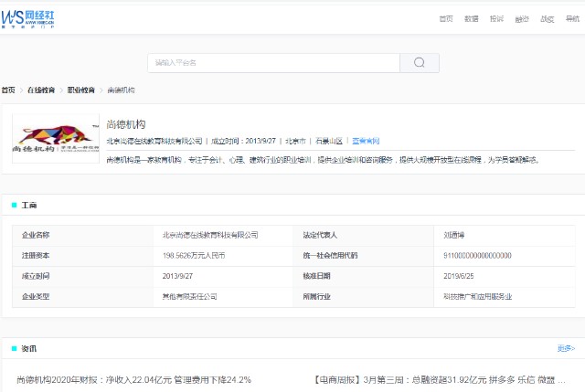
Task: Go to 在线教育 in the breadcrumb
Action: [41, 90]
